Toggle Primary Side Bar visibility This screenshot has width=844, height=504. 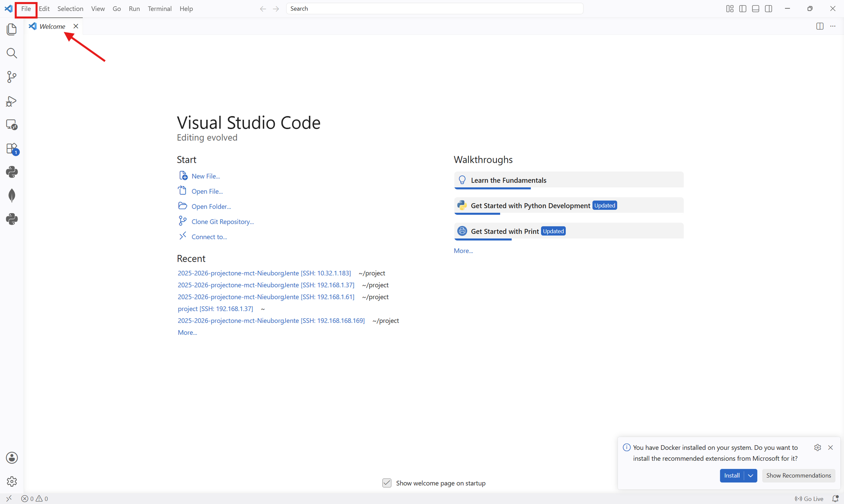743,9
